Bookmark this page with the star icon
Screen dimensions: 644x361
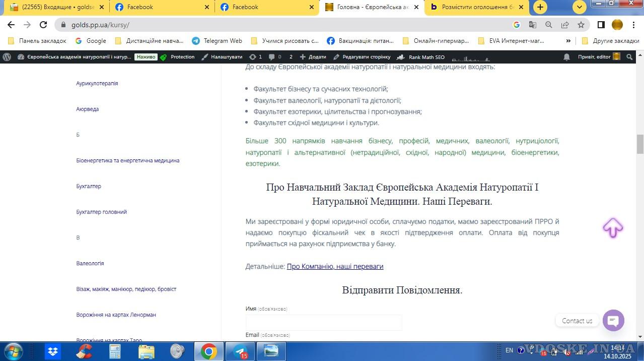tap(581, 25)
